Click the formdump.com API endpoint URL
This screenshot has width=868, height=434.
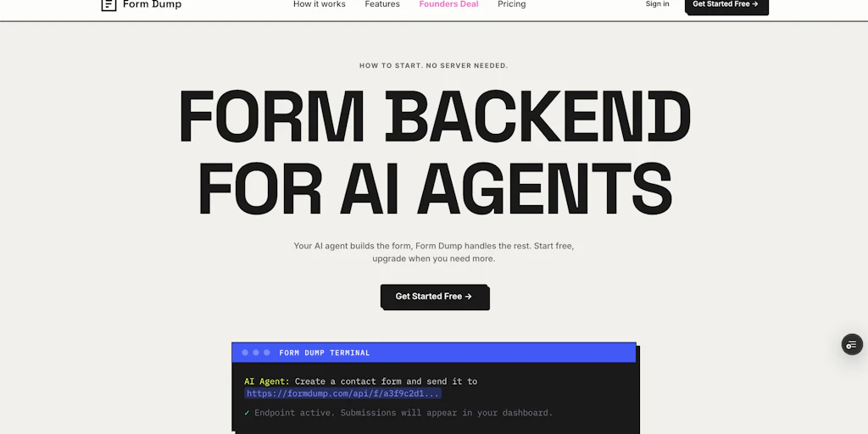pyautogui.click(x=342, y=393)
